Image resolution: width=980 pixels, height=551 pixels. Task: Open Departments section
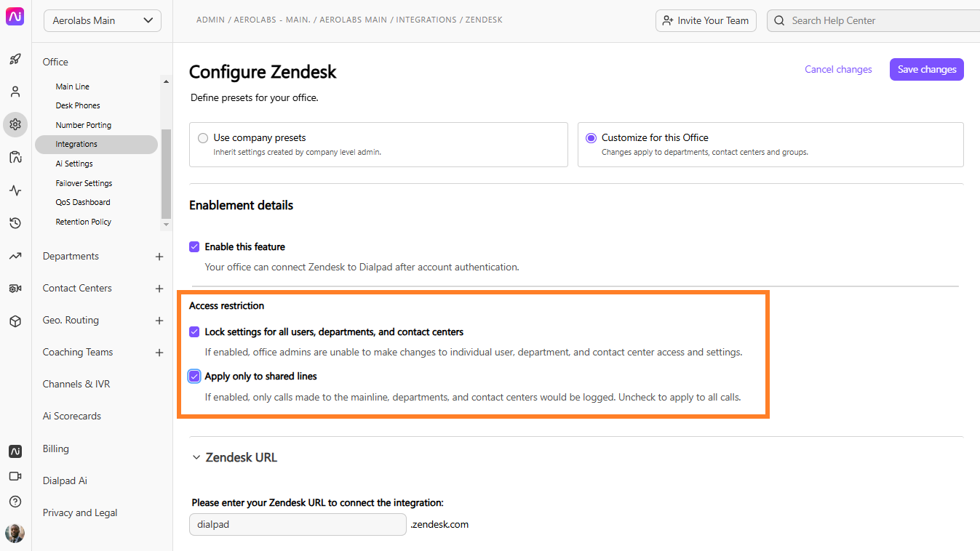pyautogui.click(x=71, y=256)
